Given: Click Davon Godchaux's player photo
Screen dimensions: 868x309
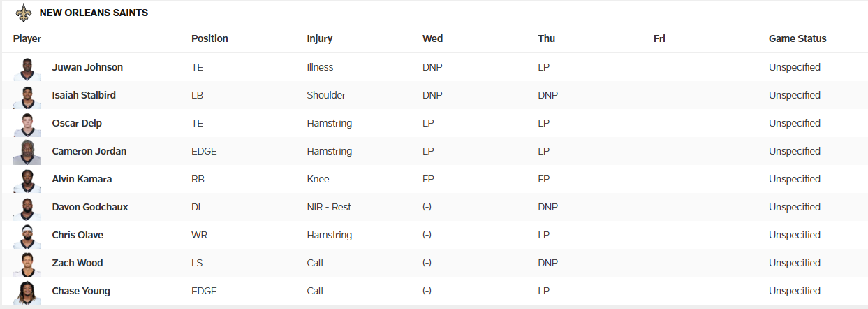Looking at the screenshot, I should point(27,208).
